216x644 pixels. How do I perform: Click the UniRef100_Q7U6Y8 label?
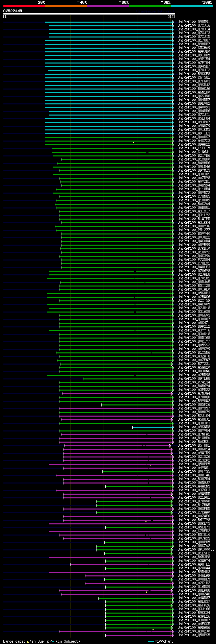(x=194, y=271)
